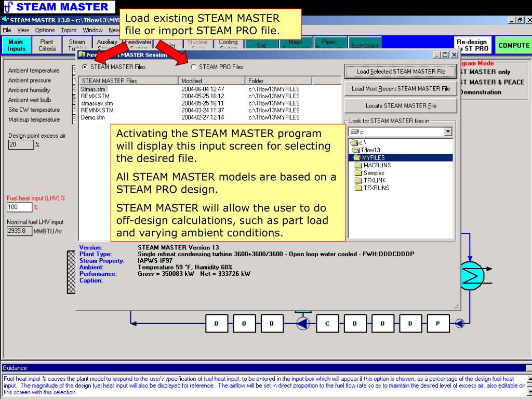Viewport: 532px width, 399px height.
Task: Select the STEAM MASTER Files radio button
Action: coord(85,67)
